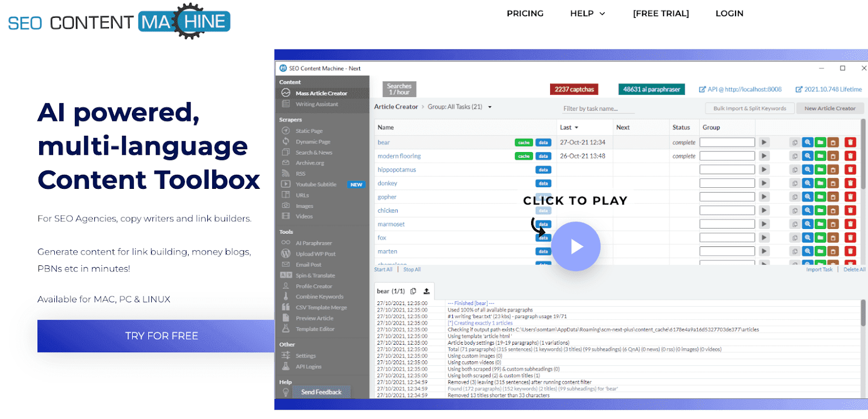868x419 pixels.
Task: Click the Group field in hippopotamus row
Action: (727, 169)
